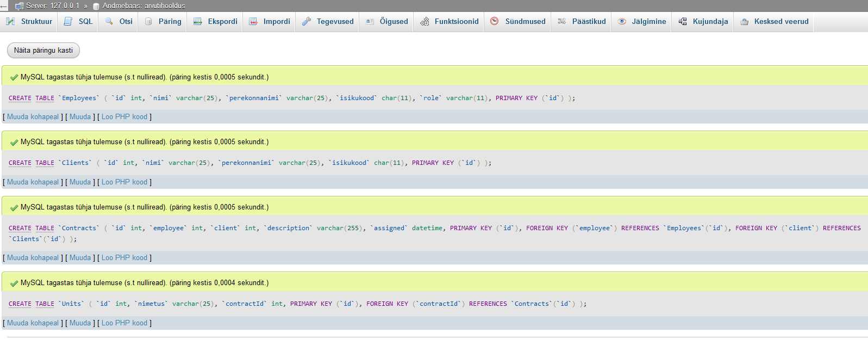
Task: Click the Otsi magnifier icon
Action: click(109, 21)
